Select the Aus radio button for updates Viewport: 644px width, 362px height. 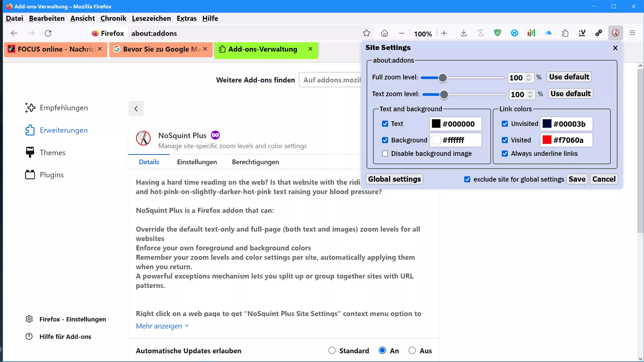tap(412, 351)
